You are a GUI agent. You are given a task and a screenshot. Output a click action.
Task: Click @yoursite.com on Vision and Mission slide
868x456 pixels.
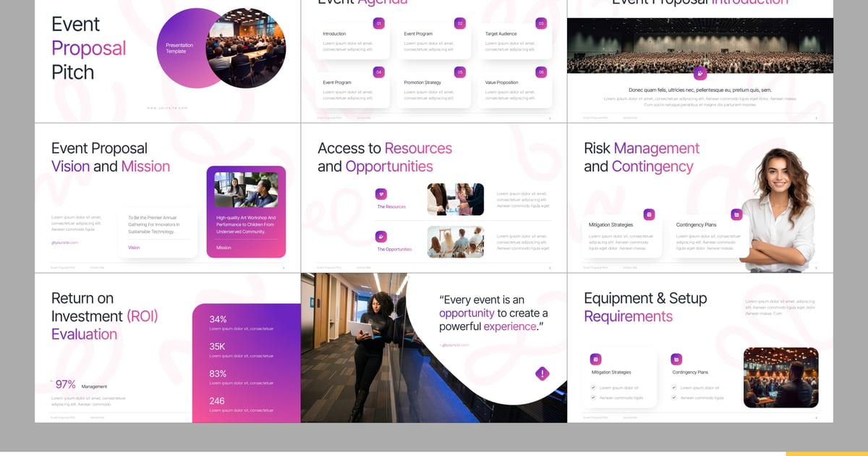pos(65,242)
